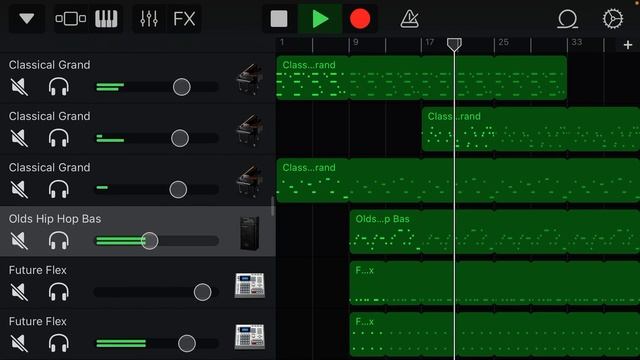Add song section with plus button
640x360 pixels.
click(x=628, y=45)
